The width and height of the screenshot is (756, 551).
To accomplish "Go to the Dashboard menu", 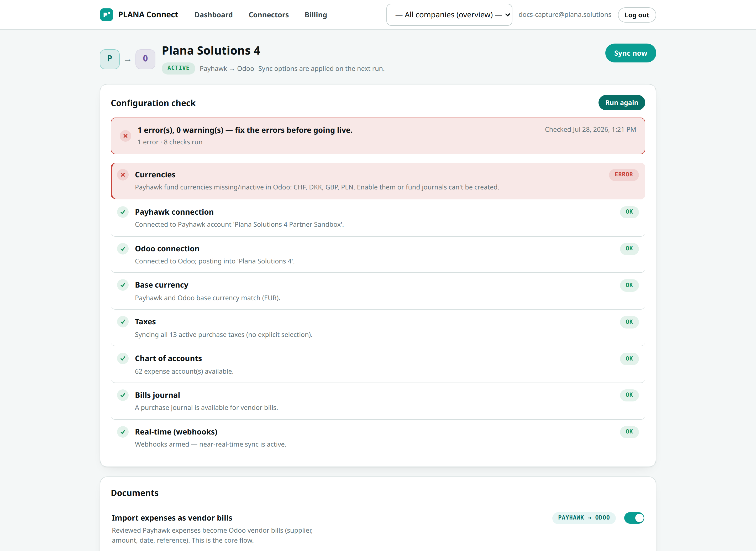I will point(213,15).
